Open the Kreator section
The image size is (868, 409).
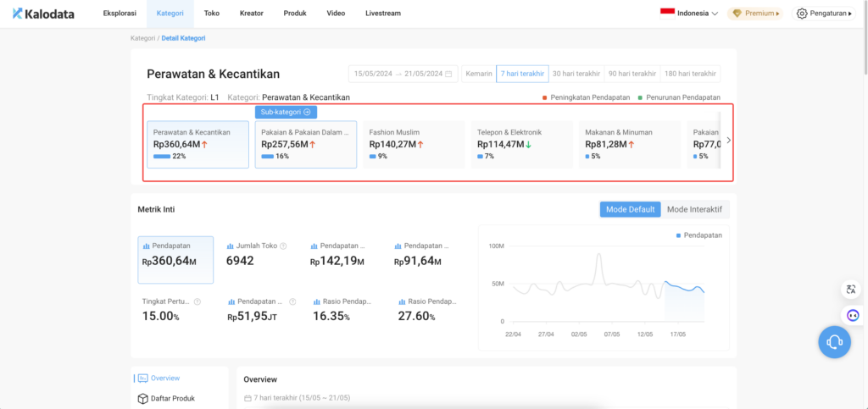coord(251,14)
